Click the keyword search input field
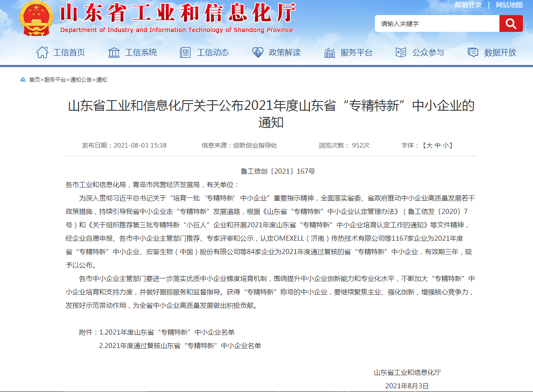 pyautogui.click(x=437, y=23)
